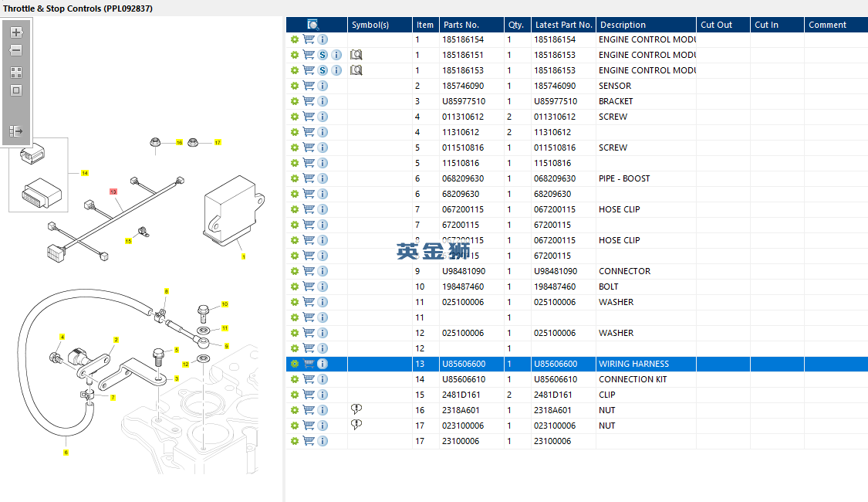Select callout 10 beside the bolt
Viewport: 868px width, 502px height.
coord(225,304)
